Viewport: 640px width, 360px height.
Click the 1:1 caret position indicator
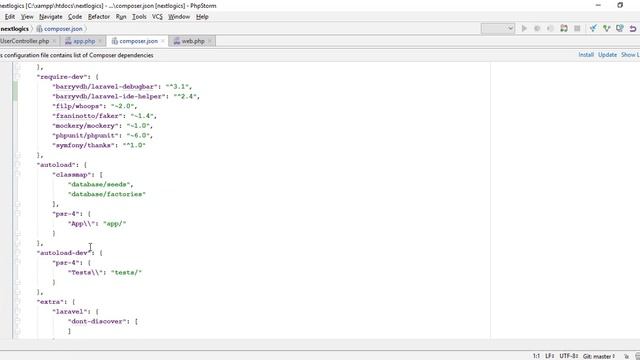pos(536,356)
